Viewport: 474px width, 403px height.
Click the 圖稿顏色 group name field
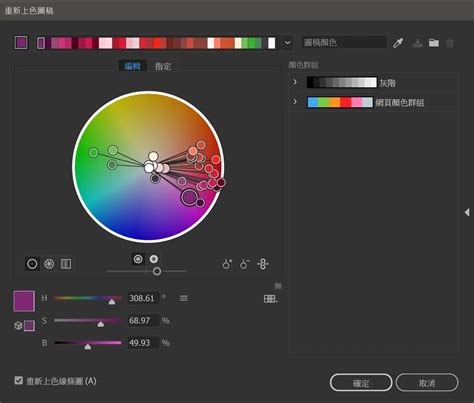coord(344,42)
